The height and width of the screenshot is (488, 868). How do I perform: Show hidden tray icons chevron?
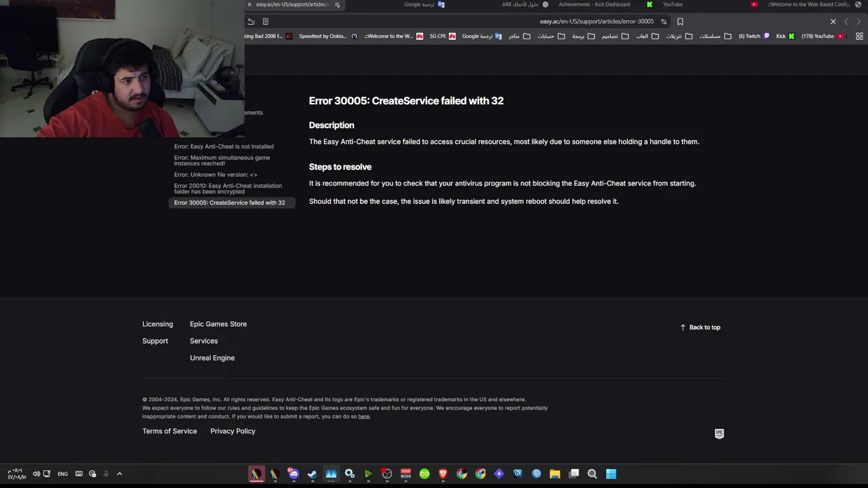119,474
